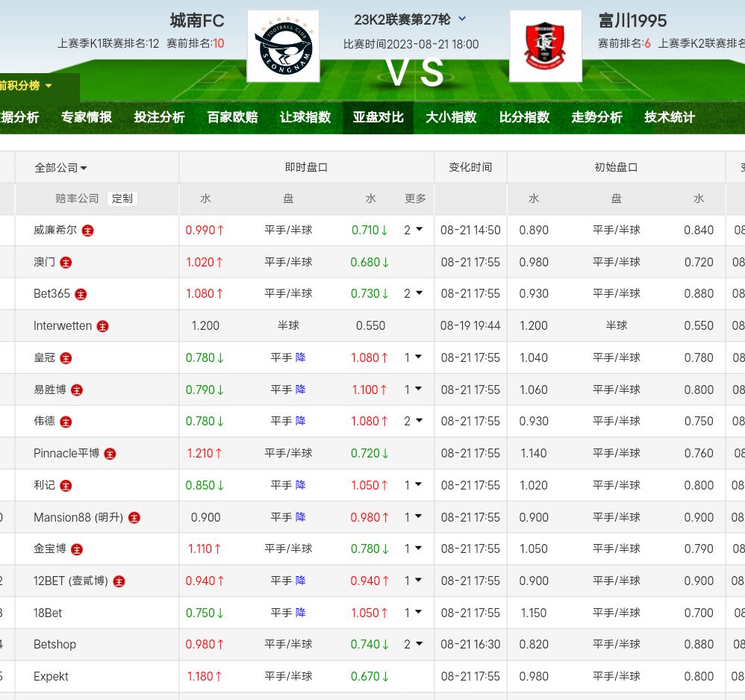Image resolution: width=745 pixels, height=700 pixels.
Task: Click the 主 icon next to 12BET (壹贰博)
Action: (x=119, y=581)
